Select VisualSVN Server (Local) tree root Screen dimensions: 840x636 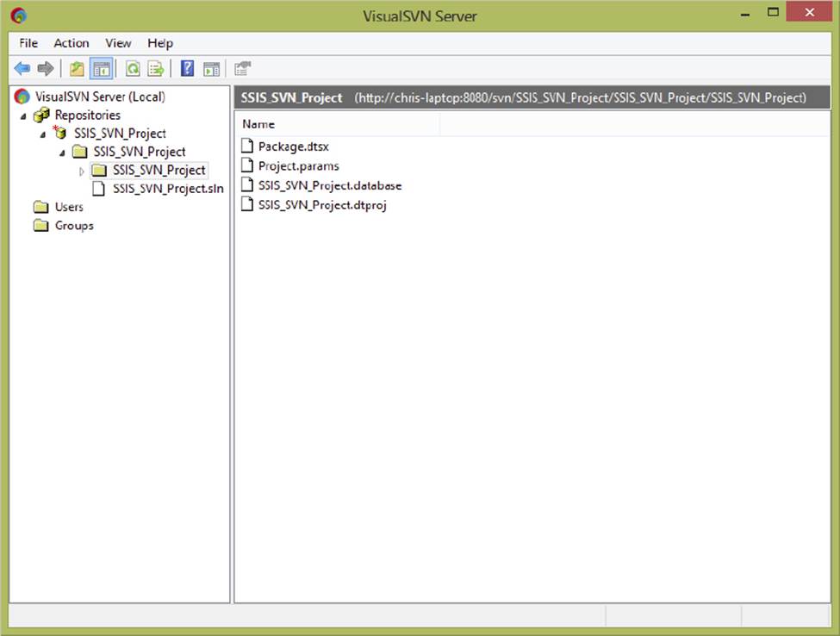[x=100, y=97]
